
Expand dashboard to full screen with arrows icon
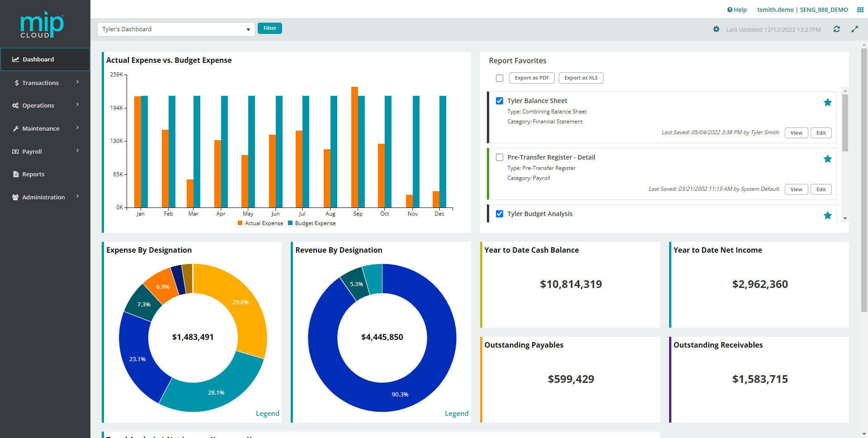pos(855,29)
